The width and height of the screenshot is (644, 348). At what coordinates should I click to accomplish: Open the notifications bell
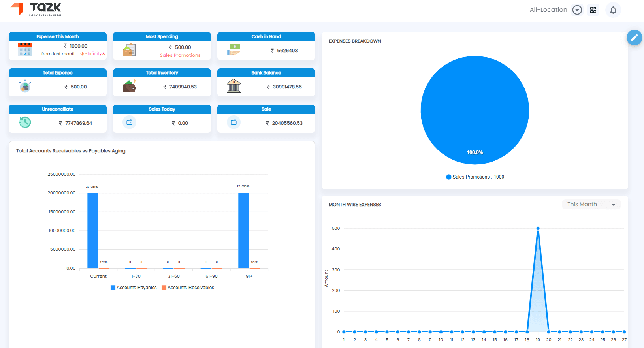613,10
